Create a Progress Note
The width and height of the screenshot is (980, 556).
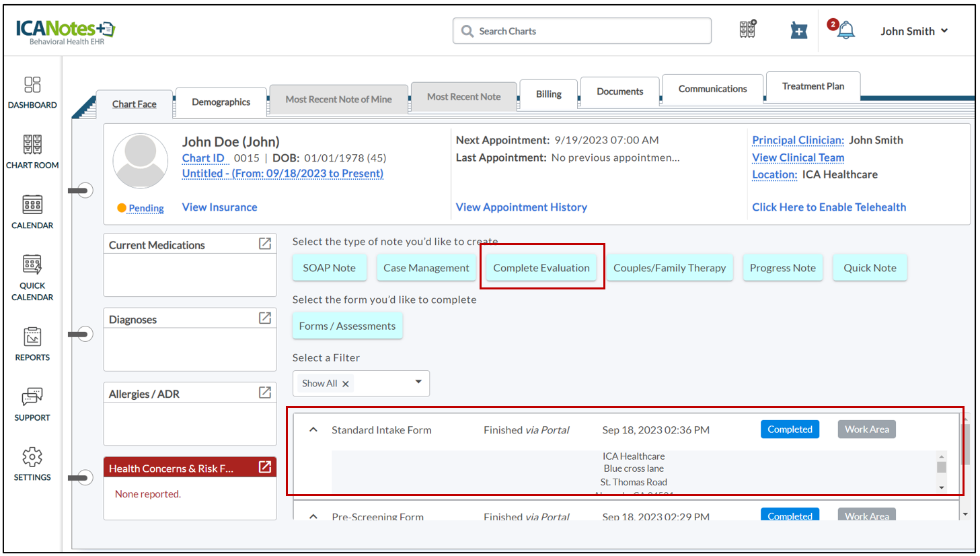[782, 267]
